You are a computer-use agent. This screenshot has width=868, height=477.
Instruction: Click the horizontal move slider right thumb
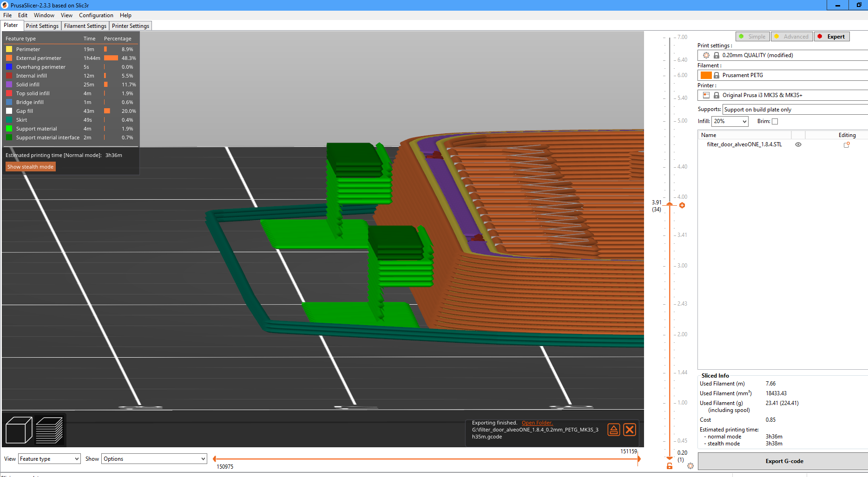639,459
